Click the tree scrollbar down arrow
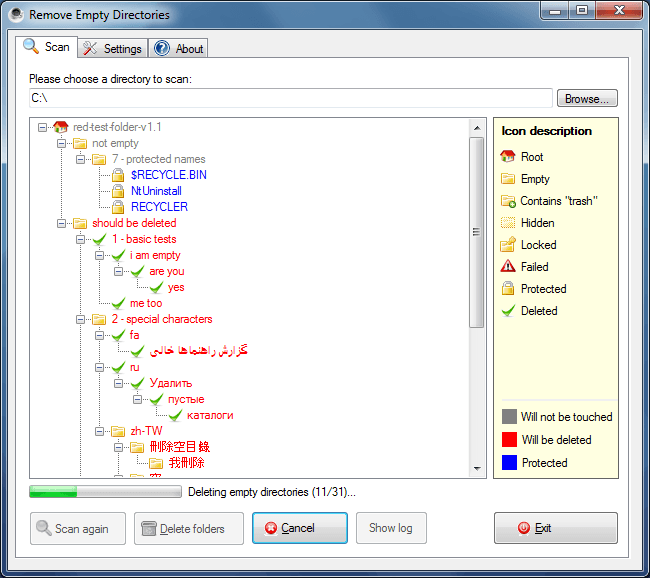 click(x=477, y=469)
